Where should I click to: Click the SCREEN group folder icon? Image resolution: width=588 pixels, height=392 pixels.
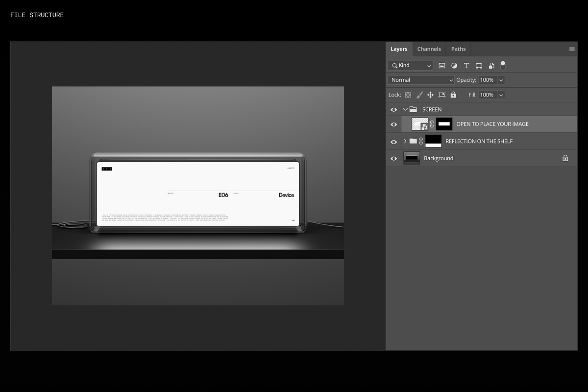413,109
